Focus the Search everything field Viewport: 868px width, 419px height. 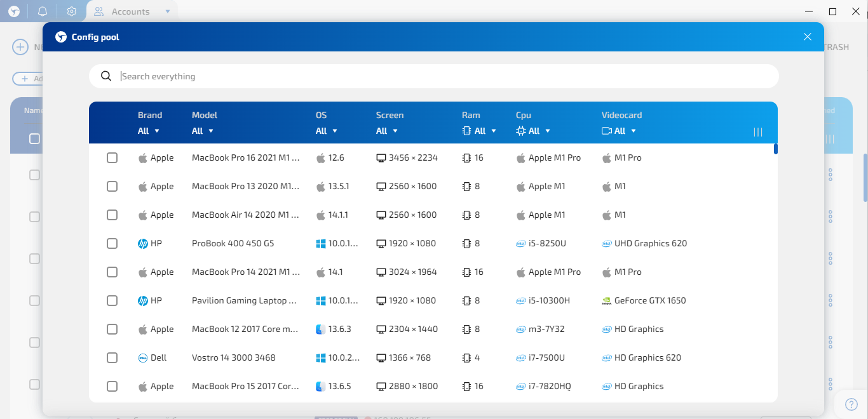tap(434, 76)
